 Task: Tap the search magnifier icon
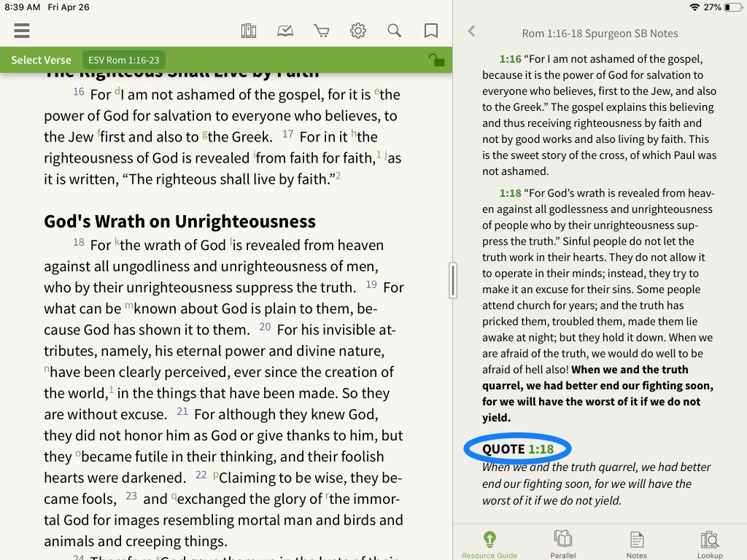point(394,31)
